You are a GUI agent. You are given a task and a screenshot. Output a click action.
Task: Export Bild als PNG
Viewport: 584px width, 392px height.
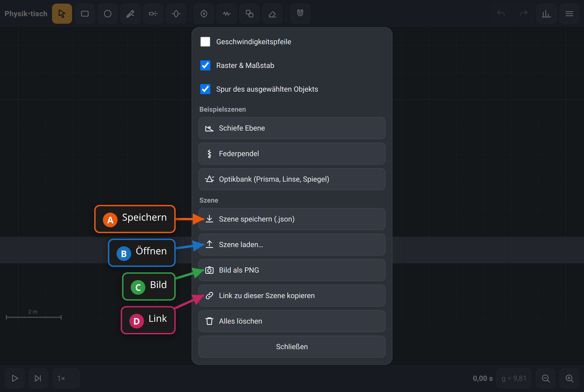point(292,270)
